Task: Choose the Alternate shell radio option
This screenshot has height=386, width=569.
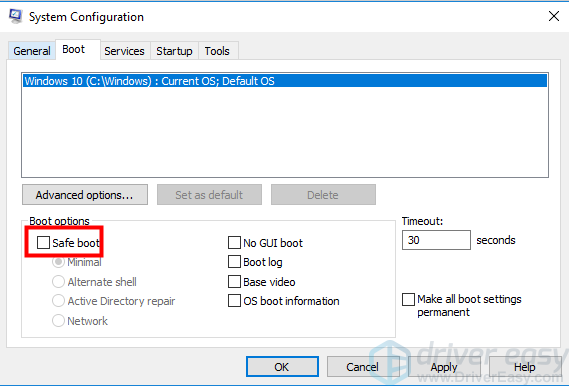Action: point(58,282)
